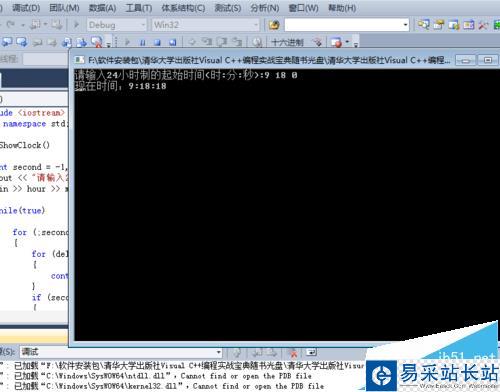Open the first window icon after find box

pos(424,25)
